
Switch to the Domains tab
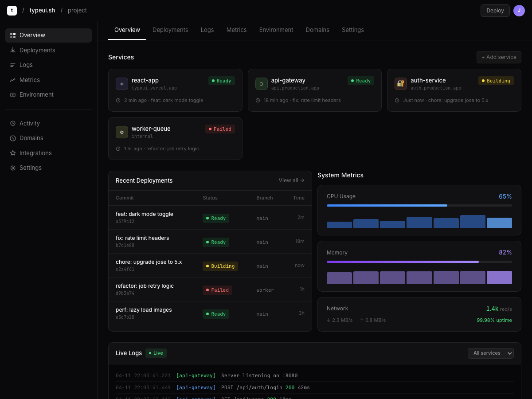[317, 30]
